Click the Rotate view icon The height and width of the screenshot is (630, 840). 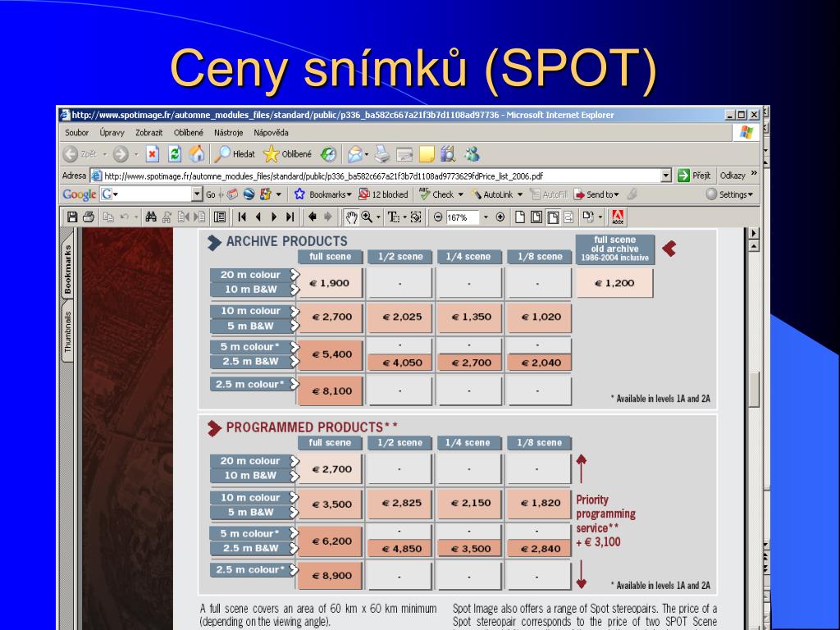[588, 217]
